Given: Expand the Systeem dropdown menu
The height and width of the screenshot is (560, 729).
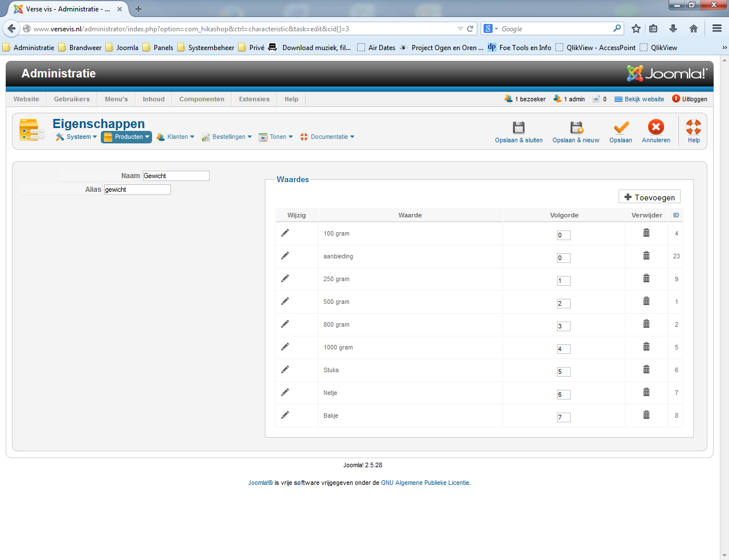Looking at the screenshot, I should (76, 137).
